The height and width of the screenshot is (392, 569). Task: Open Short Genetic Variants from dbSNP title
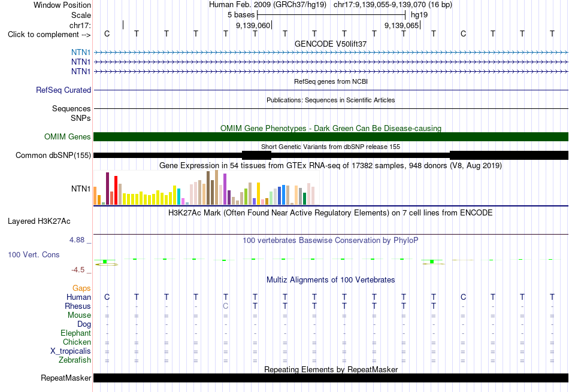tap(331, 147)
